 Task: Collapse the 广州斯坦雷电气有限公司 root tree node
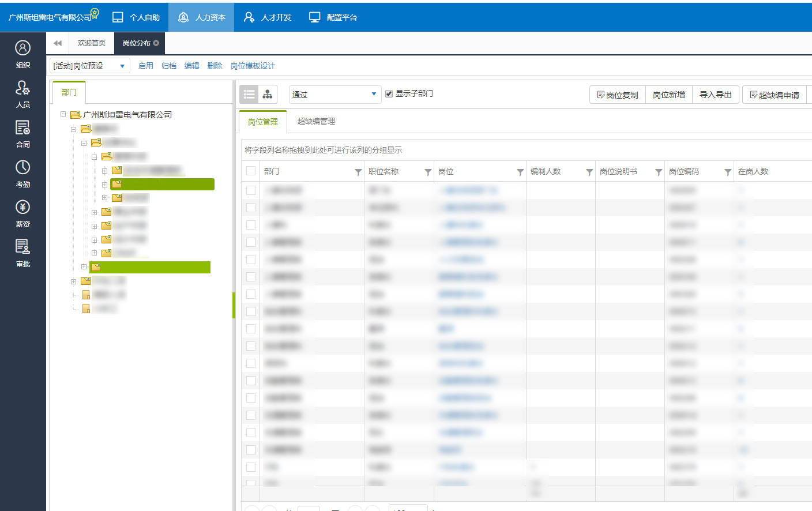[x=63, y=114]
